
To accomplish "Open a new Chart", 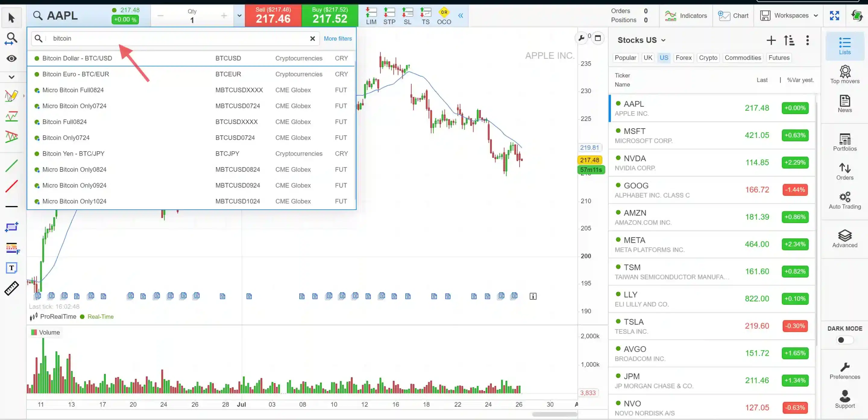I will 733,15.
